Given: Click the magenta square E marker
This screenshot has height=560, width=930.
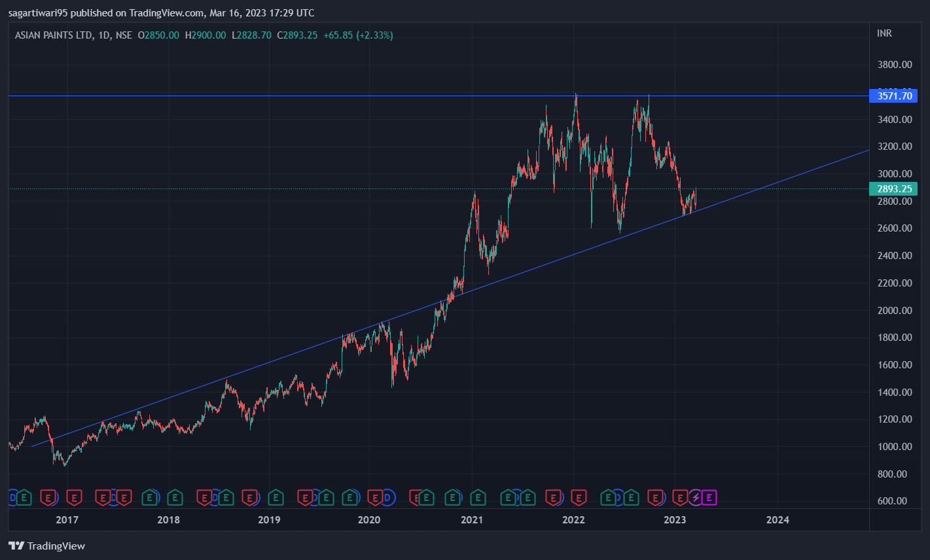Looking at the screenshot, I should click(x=709, y=498).
